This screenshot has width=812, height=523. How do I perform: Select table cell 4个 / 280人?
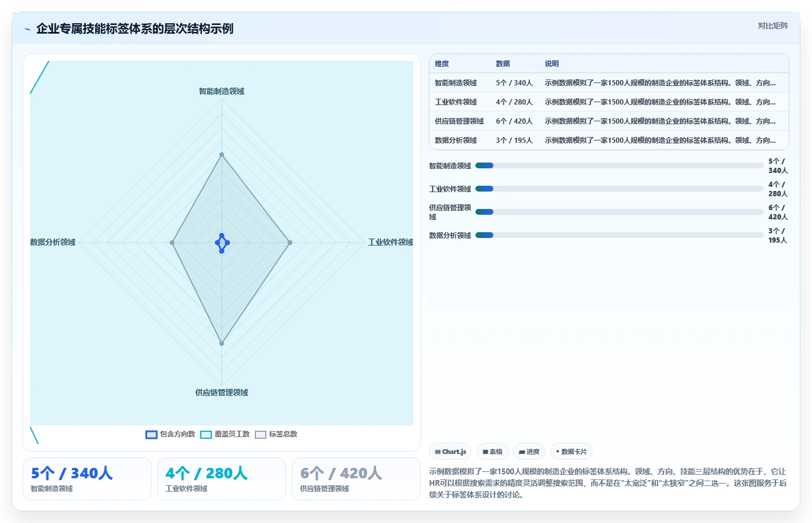514,102
